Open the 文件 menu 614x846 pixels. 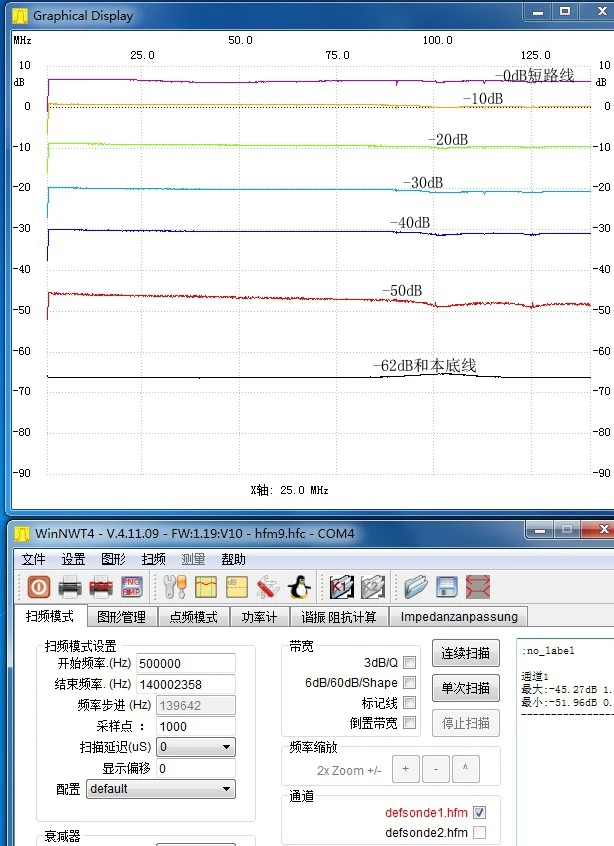click(33, 560)
